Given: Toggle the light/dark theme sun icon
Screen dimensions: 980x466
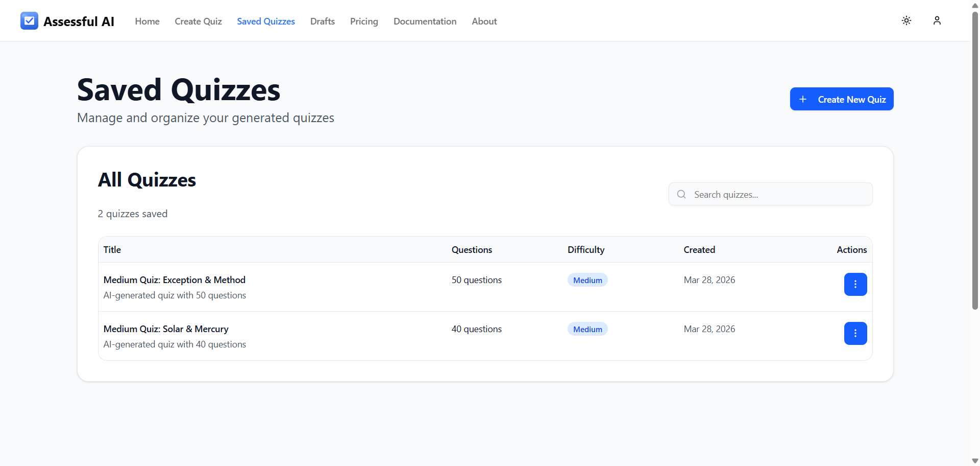Looking at the screenshot, I should tap(906, 20).
